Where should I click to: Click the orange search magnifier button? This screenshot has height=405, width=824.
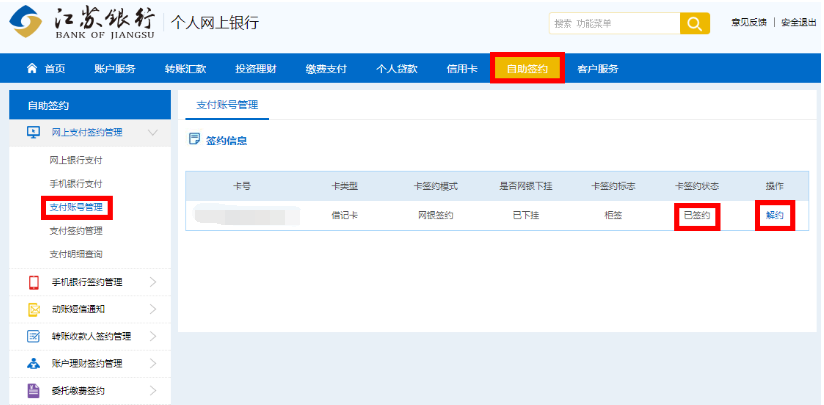tap(694, 24)
